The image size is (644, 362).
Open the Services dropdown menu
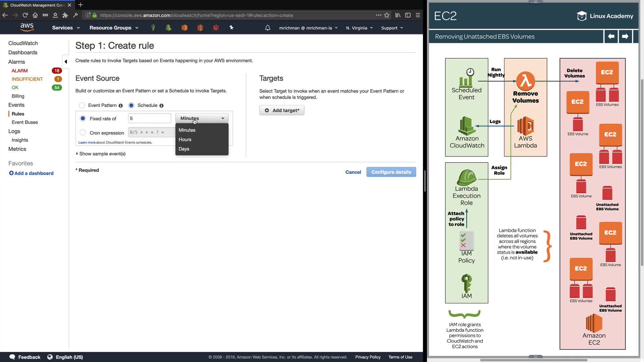(x=66, y=28)
